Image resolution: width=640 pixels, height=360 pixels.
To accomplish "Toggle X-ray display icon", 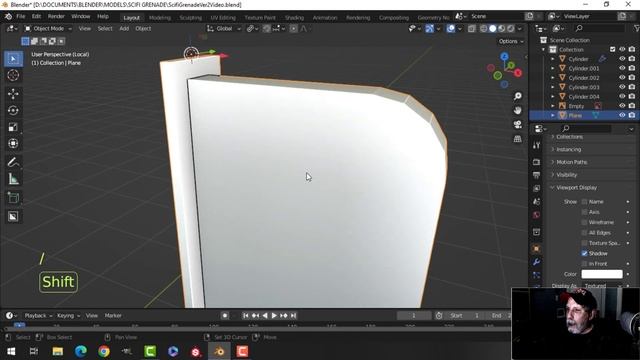I will click(471, 29).
